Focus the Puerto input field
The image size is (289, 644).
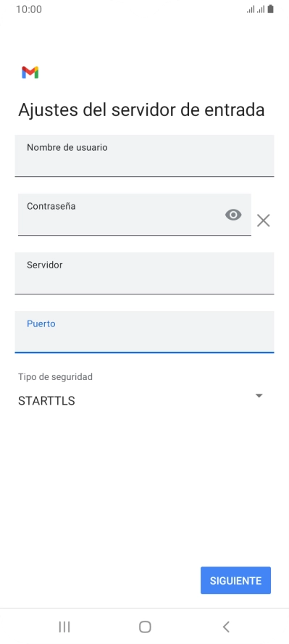[x=144, y=332]
